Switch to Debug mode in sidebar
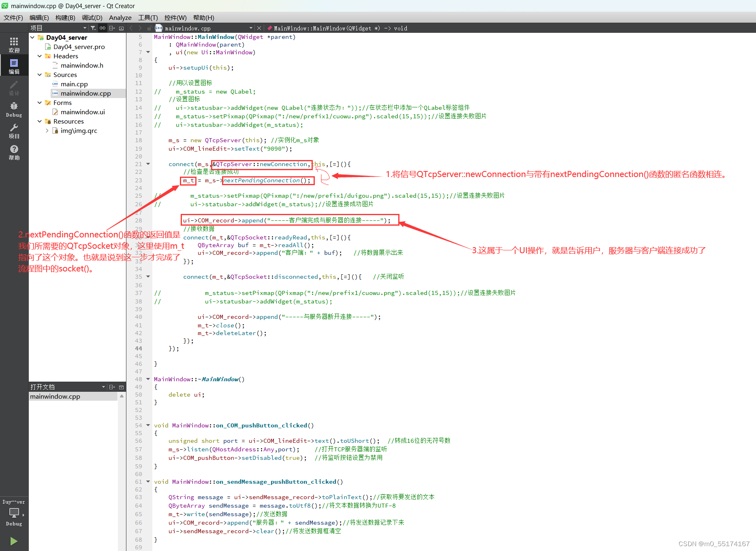The width and height of the screenshot is (756, 551). (14, 109)
